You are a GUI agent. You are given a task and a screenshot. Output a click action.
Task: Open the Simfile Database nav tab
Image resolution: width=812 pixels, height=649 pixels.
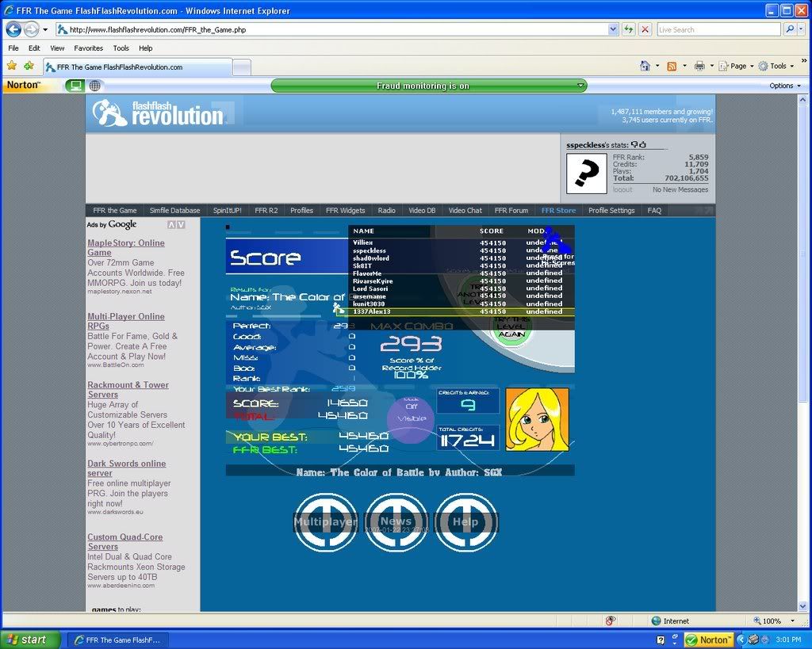[174, 211]
